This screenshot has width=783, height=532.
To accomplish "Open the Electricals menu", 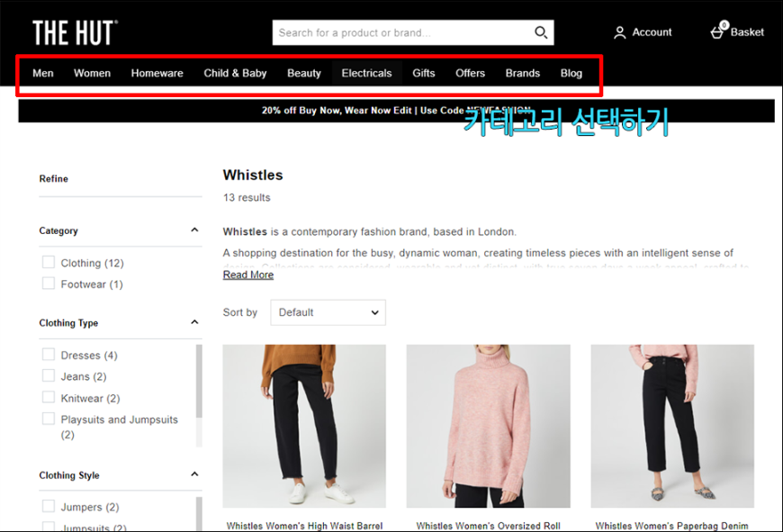I will 366,73.
